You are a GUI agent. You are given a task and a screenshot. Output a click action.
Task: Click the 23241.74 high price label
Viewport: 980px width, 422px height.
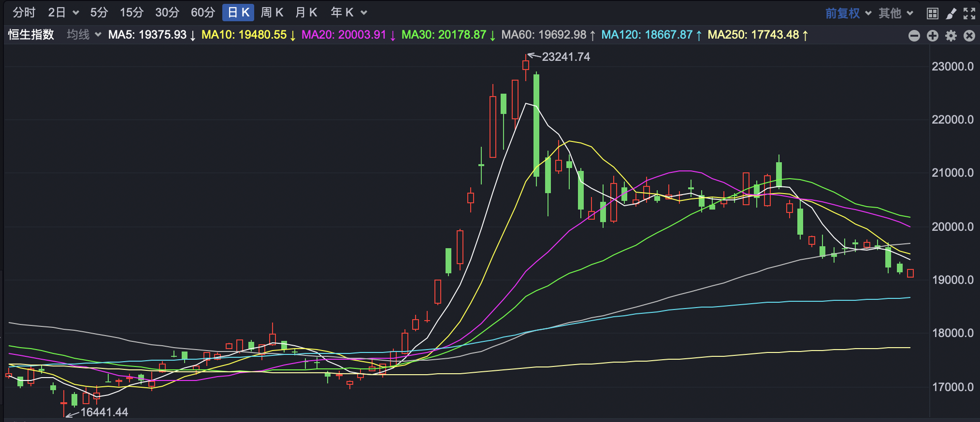(x=566, y=57)
